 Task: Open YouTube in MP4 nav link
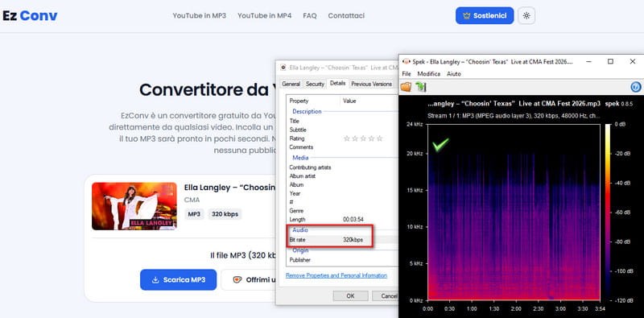(x=265, y=15)
